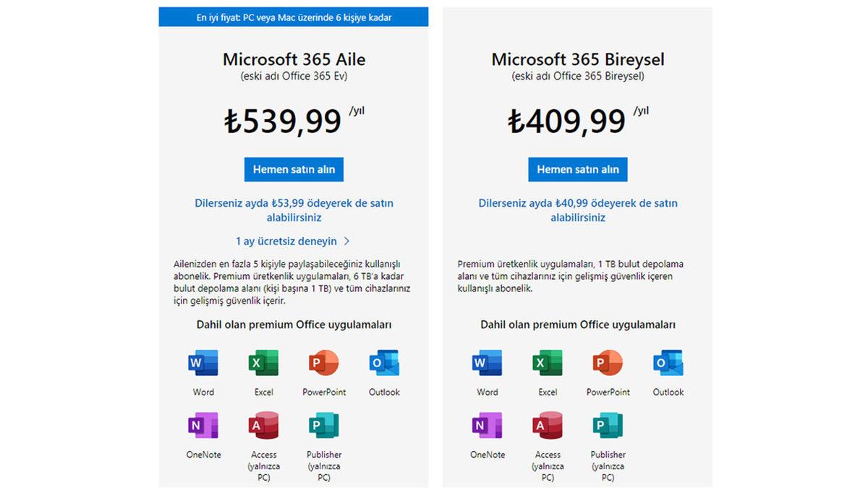Click the Word icon under Microsoft 365 Bireysel

click(x=486, y=364)
